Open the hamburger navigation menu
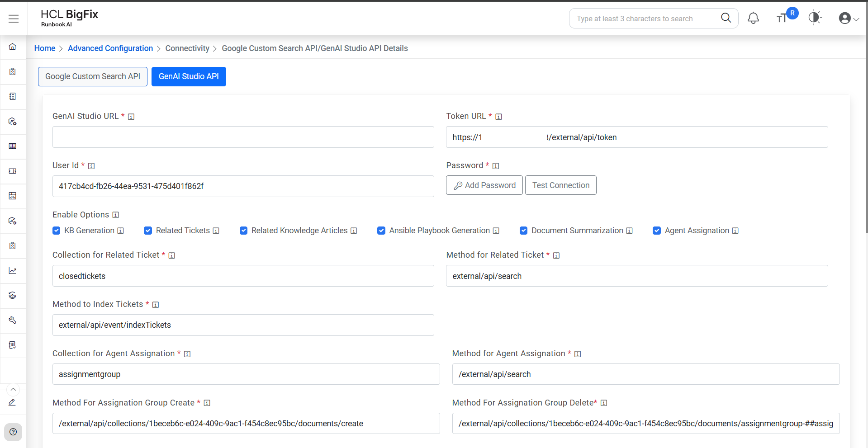Image resolution: width=868 pixels, height=448 pixels. coord(14,19)
